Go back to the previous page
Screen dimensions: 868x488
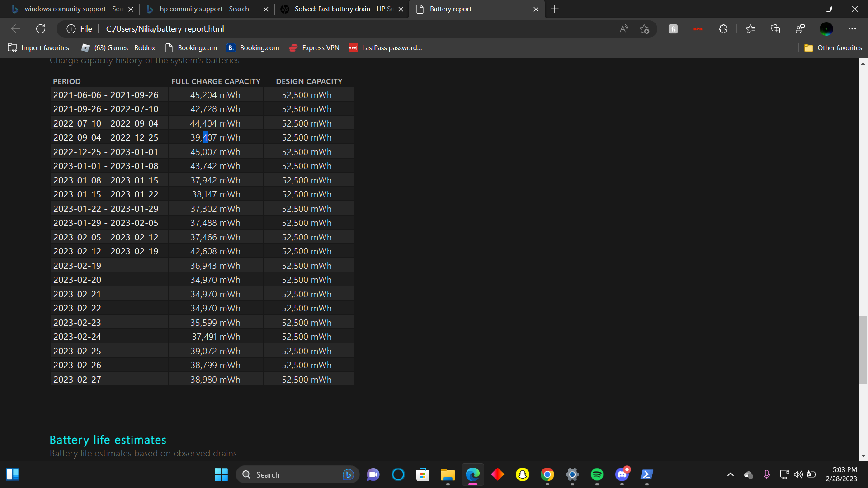[x=16, y=28]
